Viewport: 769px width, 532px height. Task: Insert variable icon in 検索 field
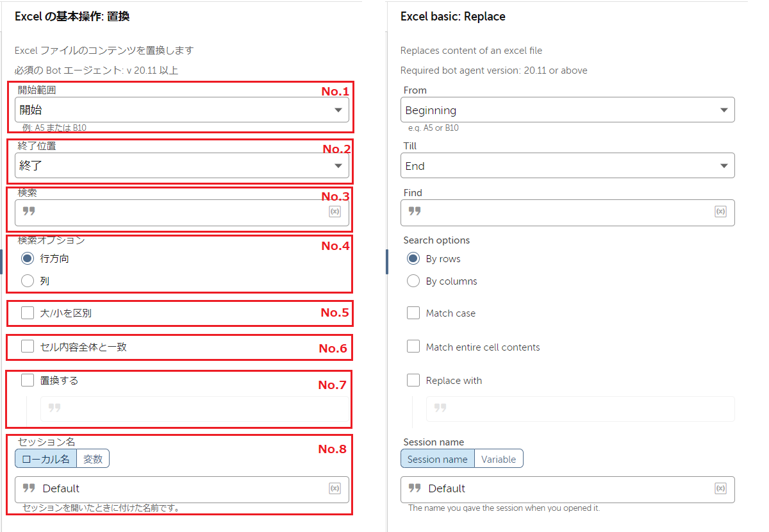[335, 212]
